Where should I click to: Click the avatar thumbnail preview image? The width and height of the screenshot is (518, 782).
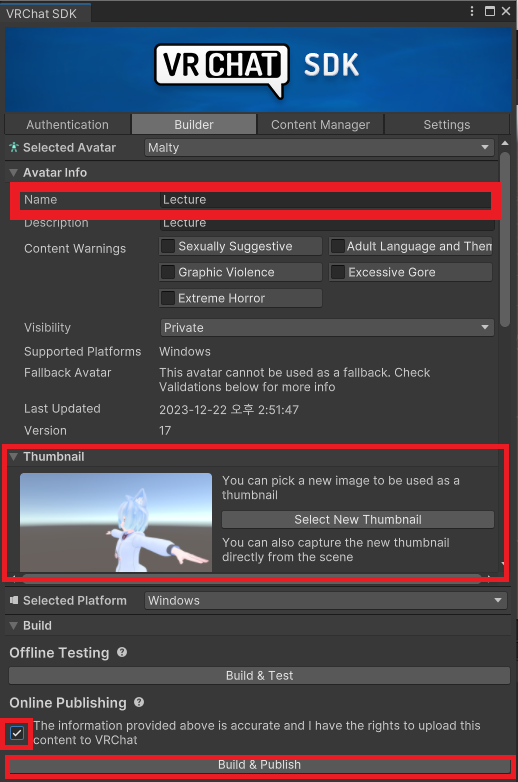pyautogui.click(x=116, y=522)
